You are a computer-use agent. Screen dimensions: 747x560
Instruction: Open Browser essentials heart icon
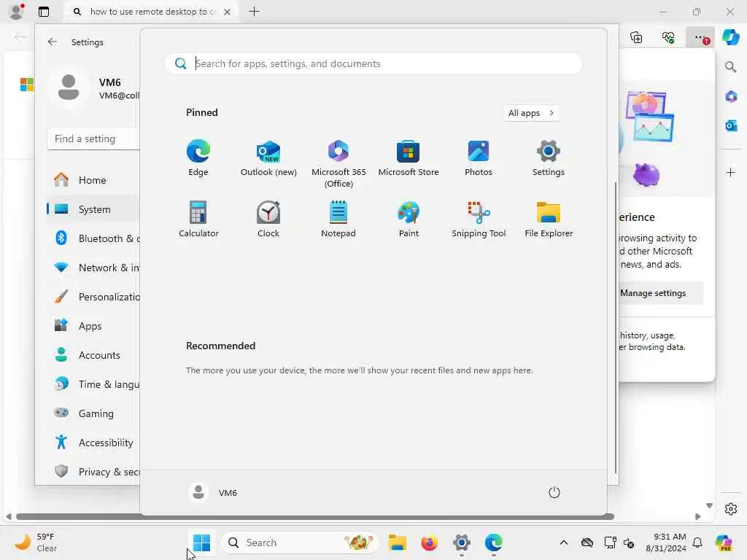(x=668, y=37)
